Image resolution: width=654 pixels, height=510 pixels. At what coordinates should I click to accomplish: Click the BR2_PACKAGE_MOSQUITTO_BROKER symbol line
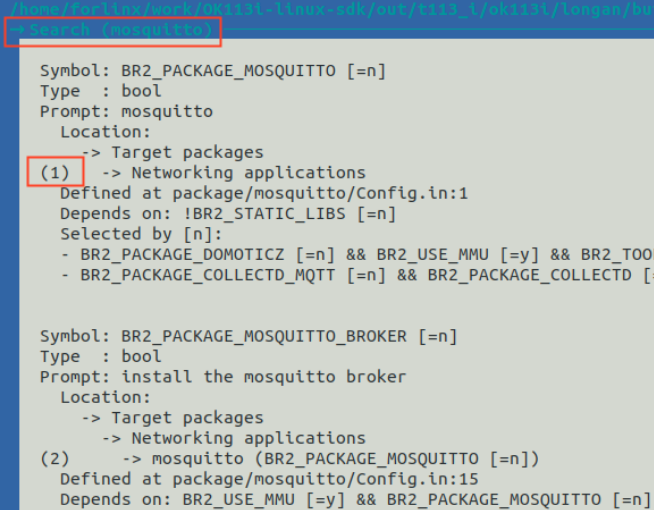249,337
